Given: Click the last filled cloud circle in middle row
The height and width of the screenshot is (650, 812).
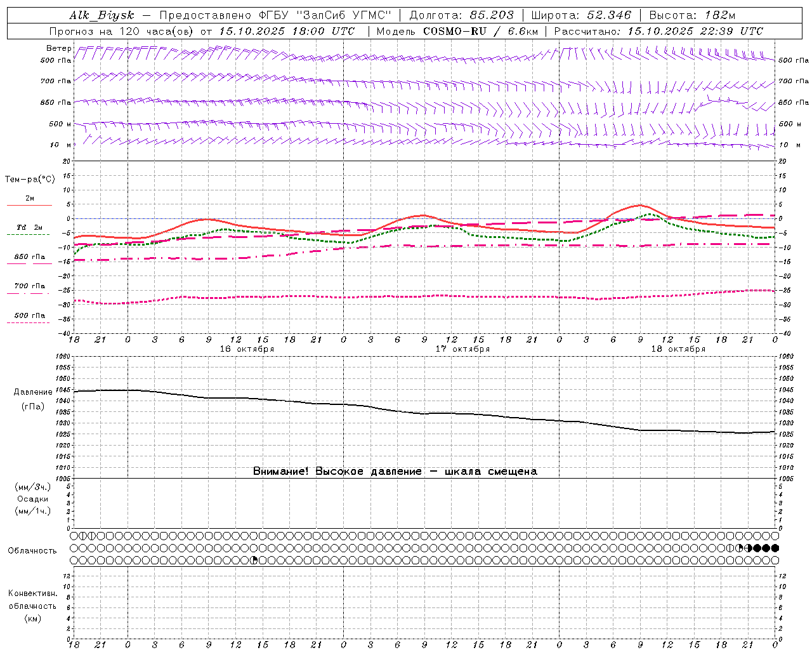Looking at the screenshot, I should [x=775, y=548].
